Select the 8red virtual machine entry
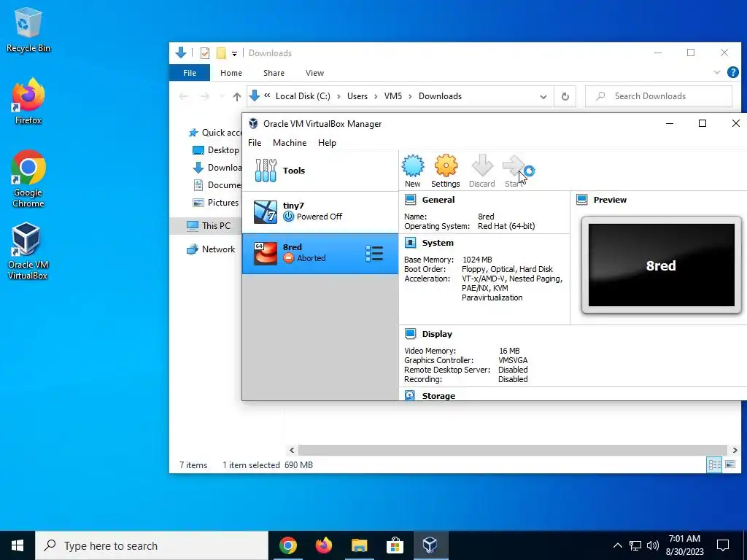747x560 pixels. [x=320, y=253]
